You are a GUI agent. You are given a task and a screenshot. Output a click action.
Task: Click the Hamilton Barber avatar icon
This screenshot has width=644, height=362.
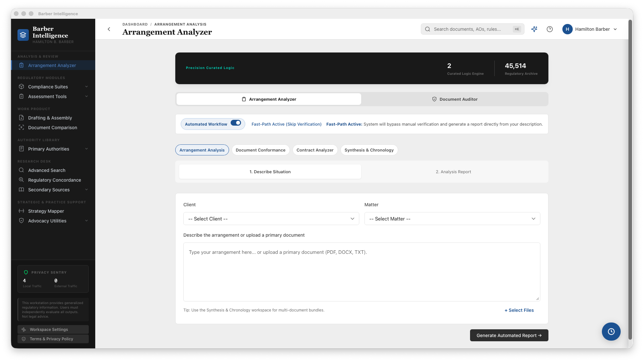click(x=567, y=29)
